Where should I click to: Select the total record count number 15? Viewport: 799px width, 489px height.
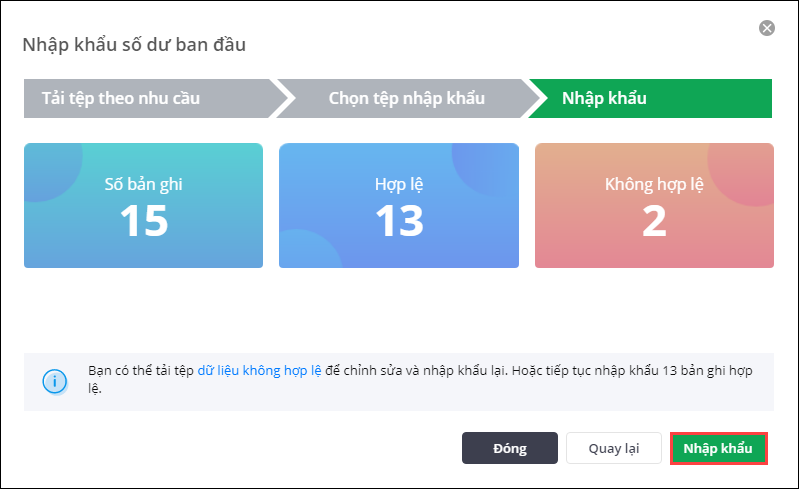[143, 221]
